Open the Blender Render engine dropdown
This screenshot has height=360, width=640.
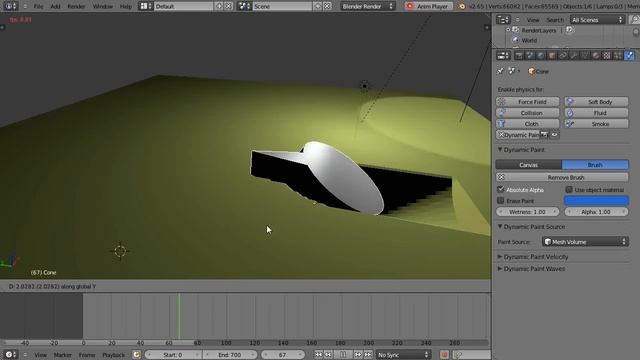click(368, 6)
